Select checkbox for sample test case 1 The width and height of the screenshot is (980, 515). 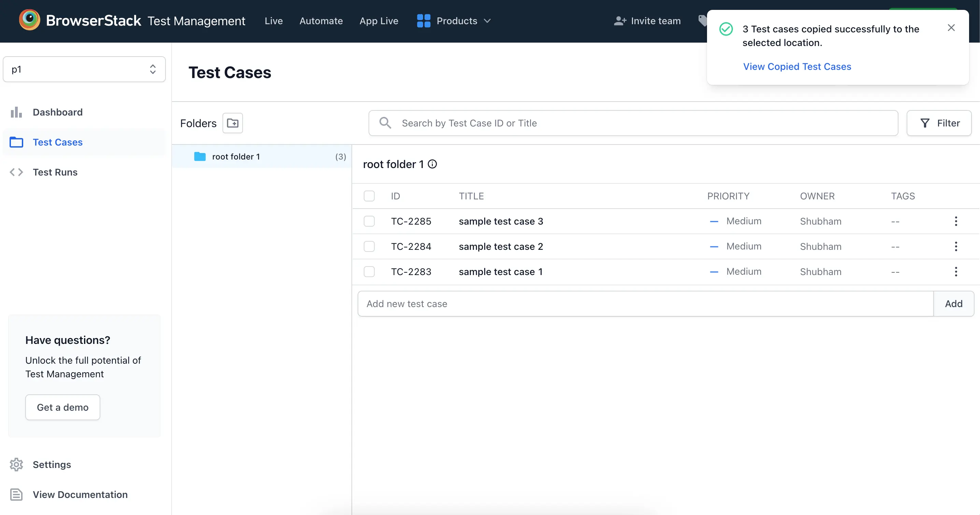[x=369, y=272]
